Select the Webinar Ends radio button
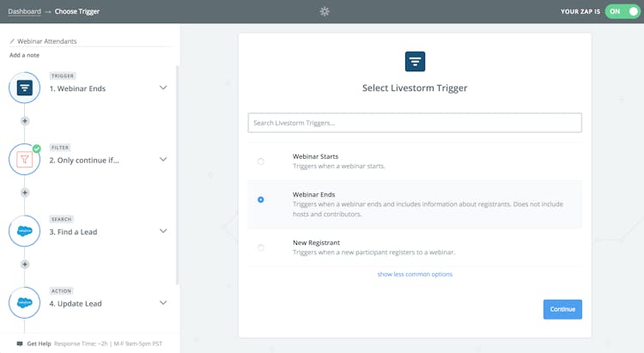The image size is (644, 353). (261, 199)
